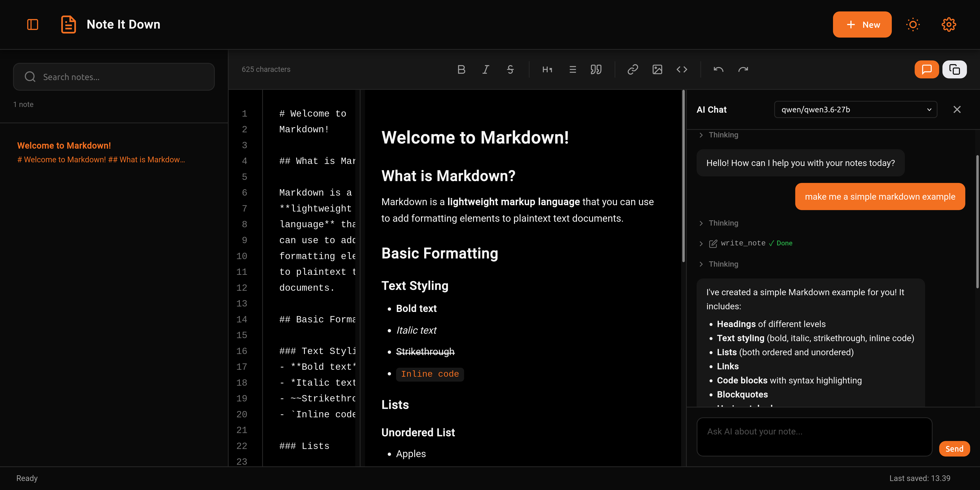The width and height of the screenshot is (980, 490).
Task: Click the Note It Down title
Action: click(x=123, y=25)
